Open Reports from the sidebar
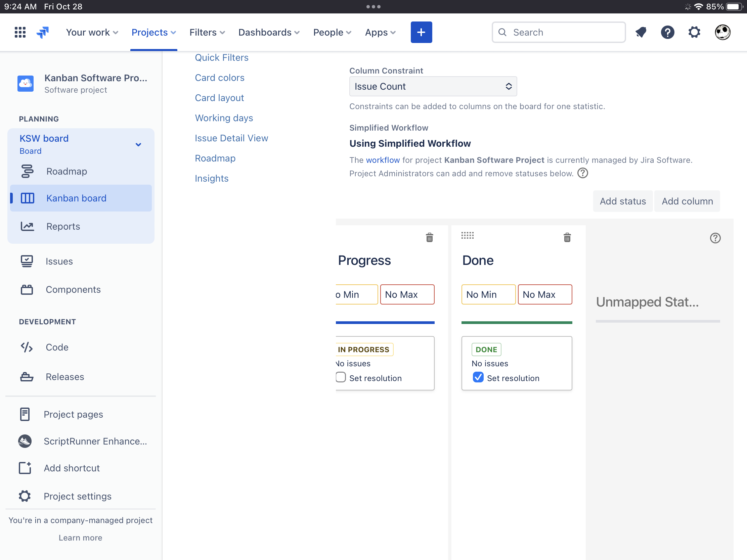The image size is (747, 560). click(63, 226)
